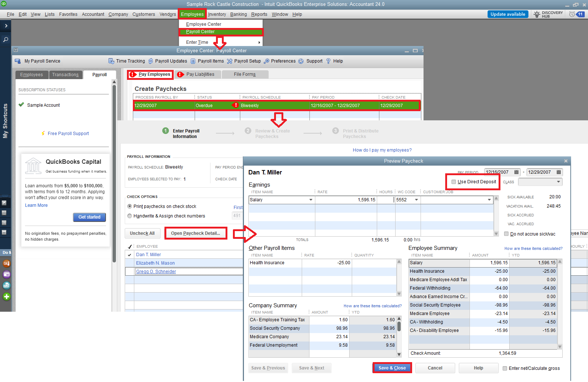Open the Salary item name dropdown
588x382 pixels.
coord(311,200)
